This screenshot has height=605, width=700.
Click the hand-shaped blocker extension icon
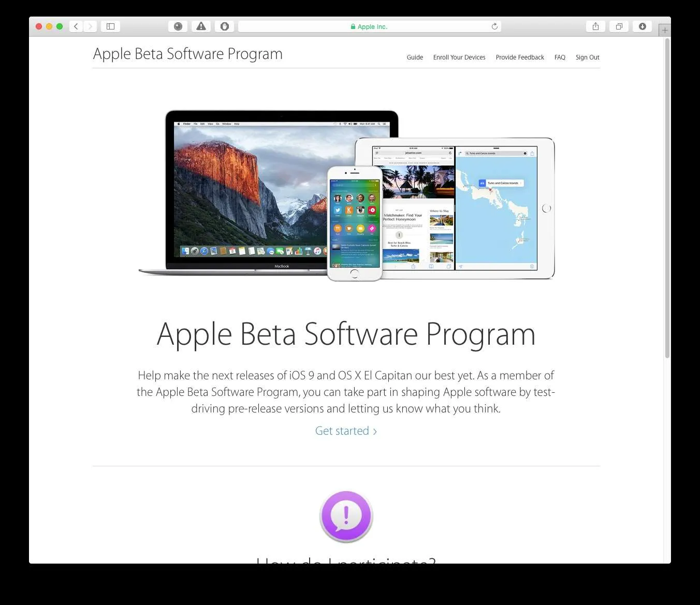pos(225,26)
